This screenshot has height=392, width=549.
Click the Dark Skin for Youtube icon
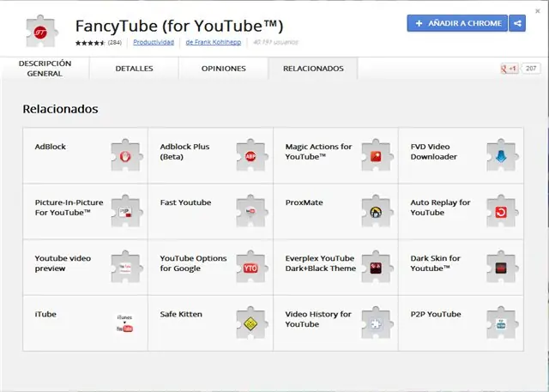(x=503, y=267)
